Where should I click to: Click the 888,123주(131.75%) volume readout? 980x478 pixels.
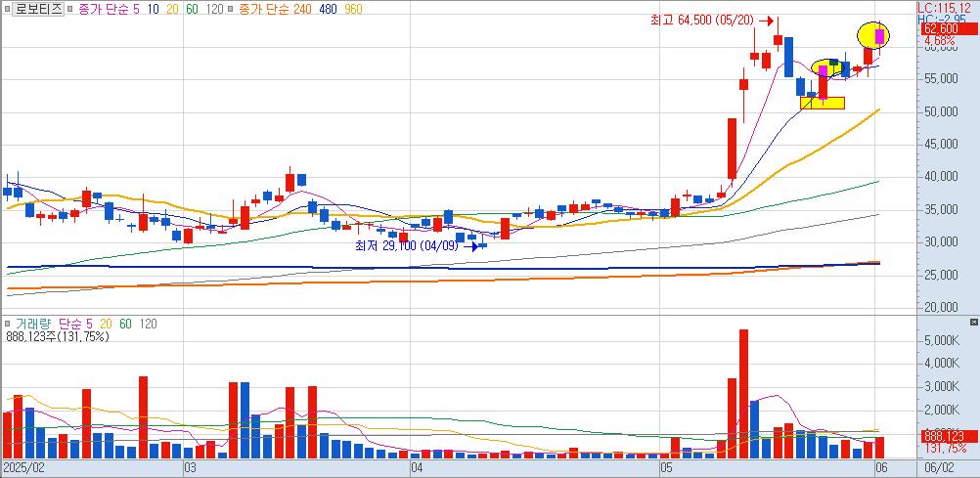point(58,336)
